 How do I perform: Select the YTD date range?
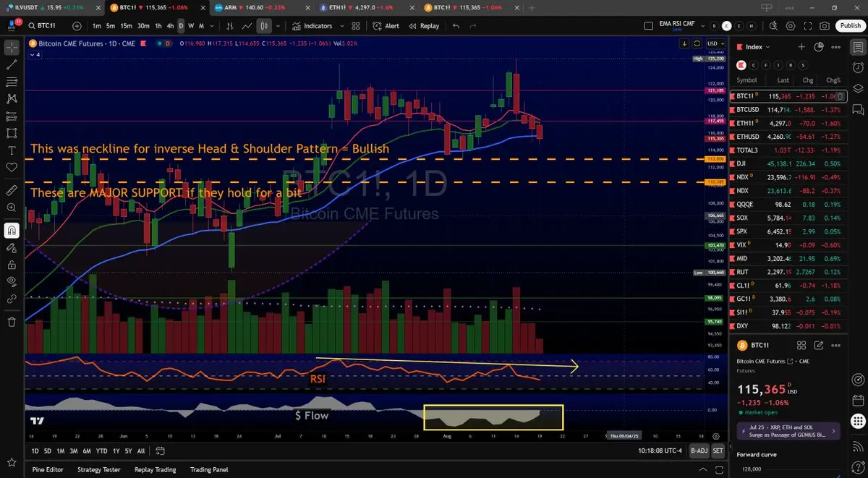(101, 451)
